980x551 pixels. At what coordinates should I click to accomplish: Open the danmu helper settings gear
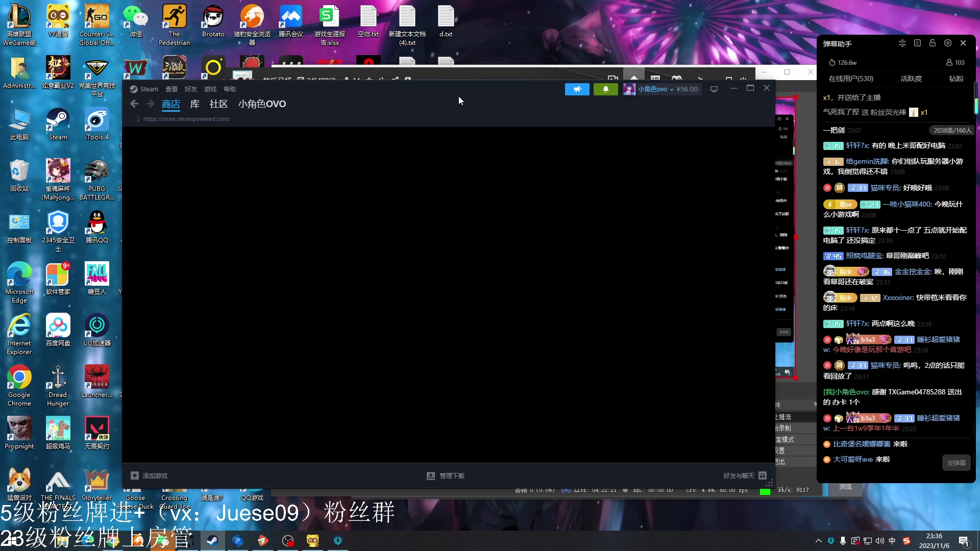948,43
